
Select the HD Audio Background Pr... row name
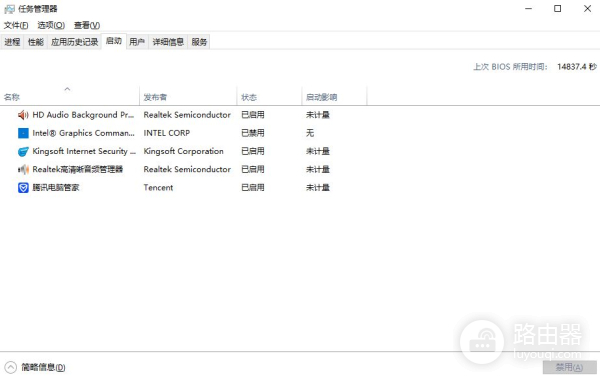(83, 115)
